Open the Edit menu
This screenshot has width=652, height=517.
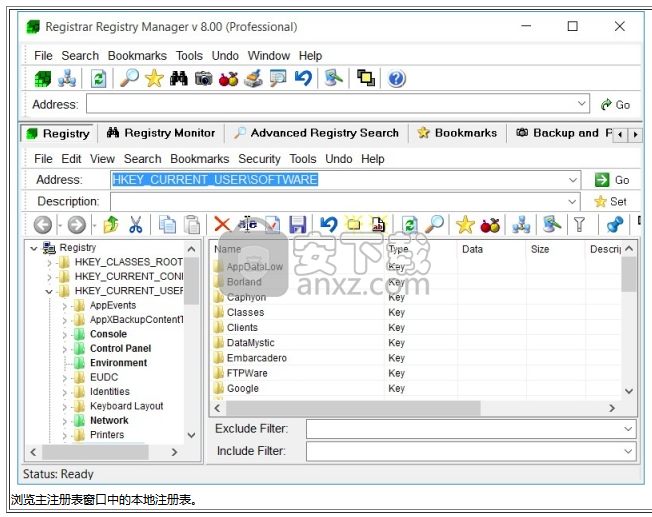(71, 159)
